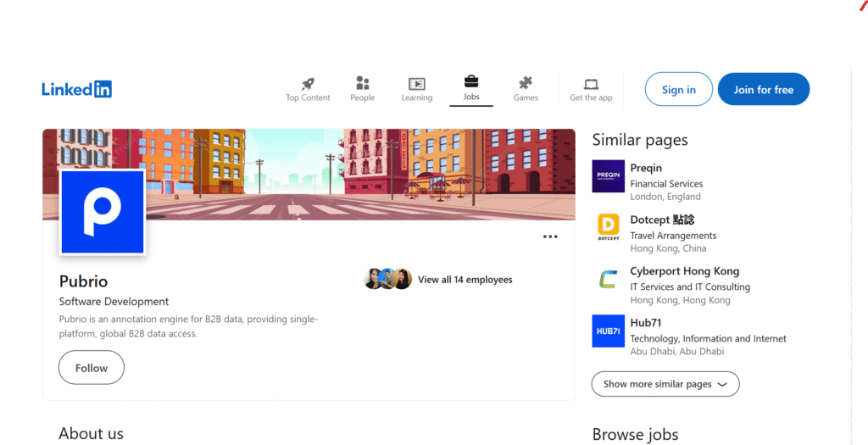Click the Dotcept logo
This screenshot has width=868, height=445.
pos(608,227)
